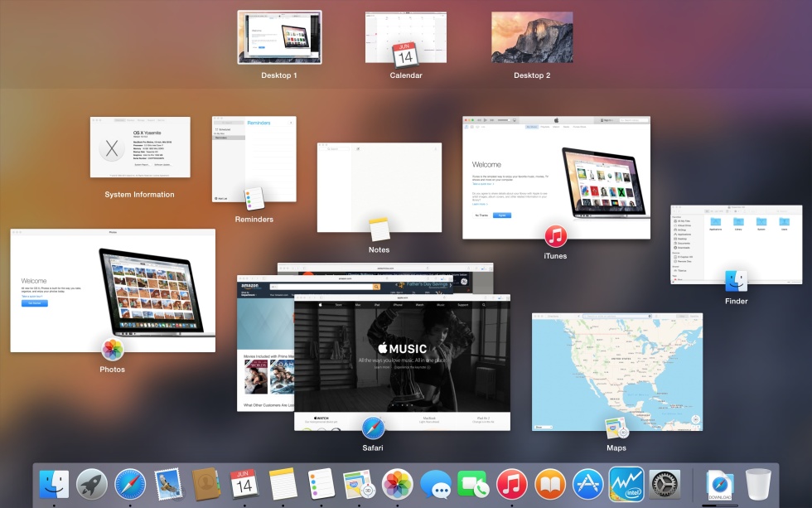The height and width of the screenshot is (508, 812).
Task: Select the My Music tab in iTunes window
Action: click(x=532, y=127)
